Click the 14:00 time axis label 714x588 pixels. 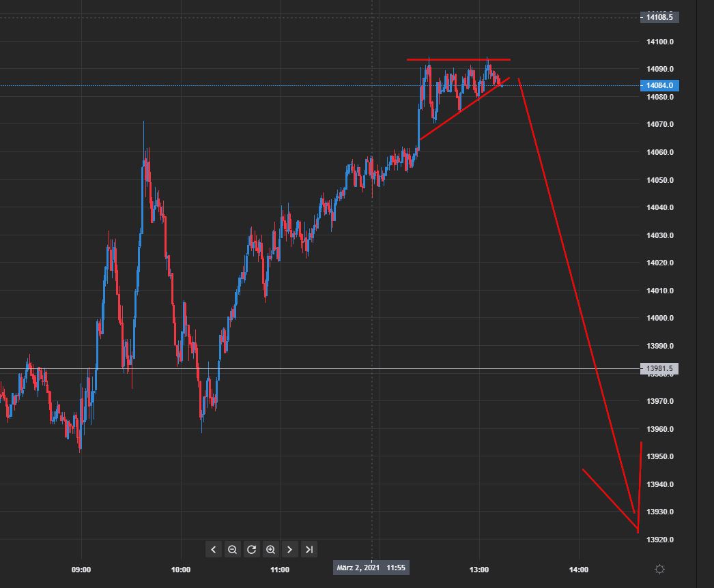pos(578,568)
